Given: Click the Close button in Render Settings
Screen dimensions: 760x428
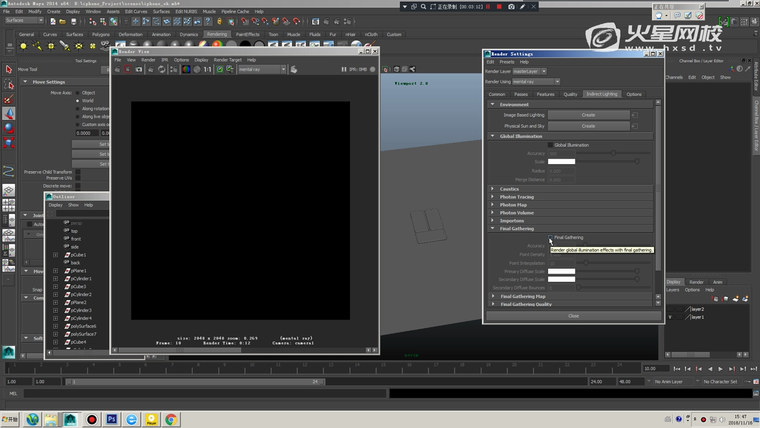Looking at the screenshot, I should point(573,316).
